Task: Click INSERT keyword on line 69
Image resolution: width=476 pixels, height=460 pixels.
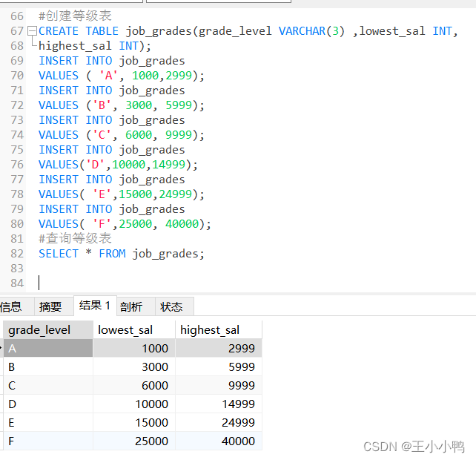Action: tap(59, 61)
